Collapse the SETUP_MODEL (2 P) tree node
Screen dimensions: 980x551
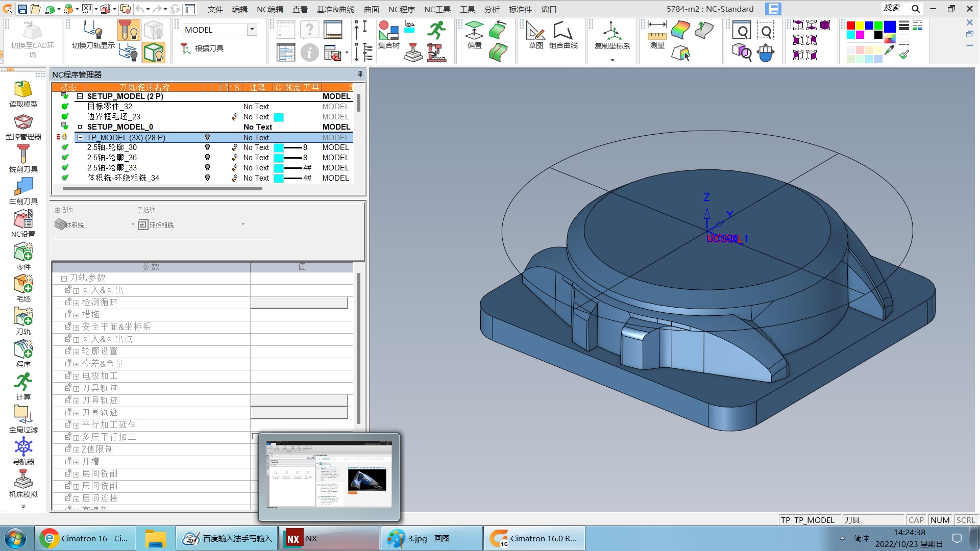click(x=80, y=96)
